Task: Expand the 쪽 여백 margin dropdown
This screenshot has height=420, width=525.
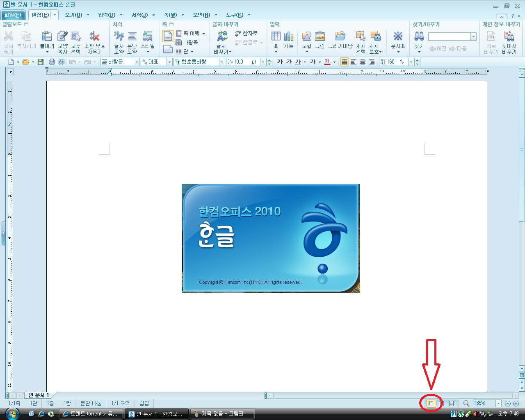Action: 204,34
